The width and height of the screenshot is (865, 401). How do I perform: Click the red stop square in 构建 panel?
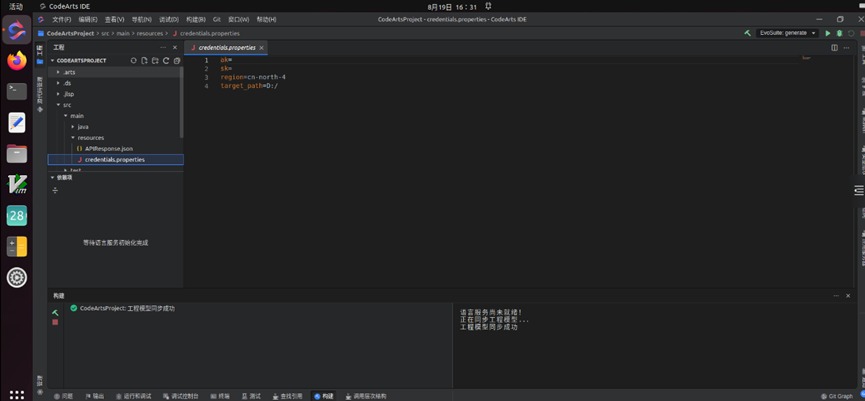pyautogui.click(x=55, y=322)
